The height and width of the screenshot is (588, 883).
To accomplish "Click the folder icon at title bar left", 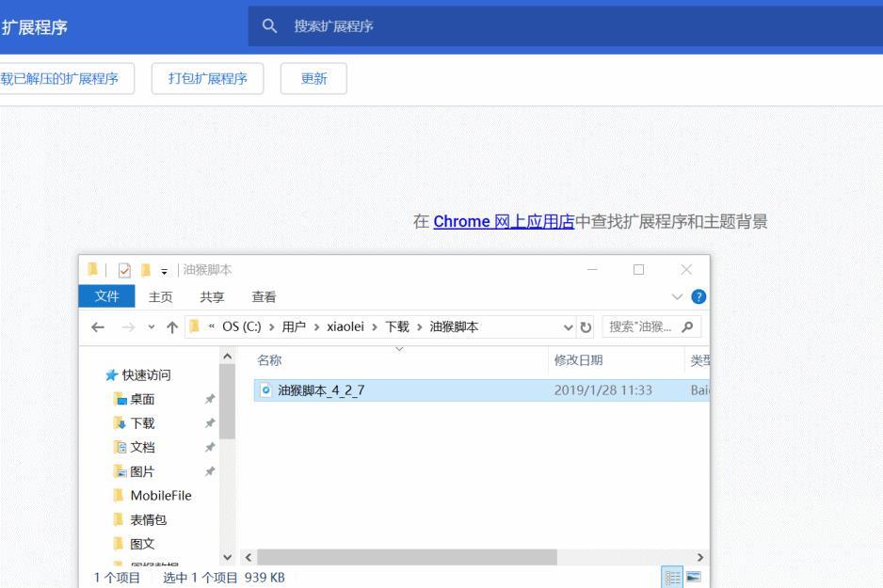I will click(93, 270).
